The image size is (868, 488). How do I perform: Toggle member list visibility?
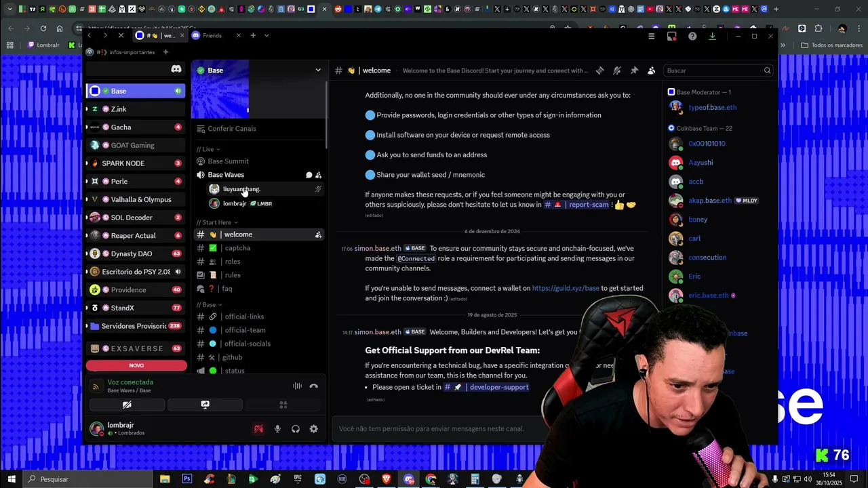[651, 70]
